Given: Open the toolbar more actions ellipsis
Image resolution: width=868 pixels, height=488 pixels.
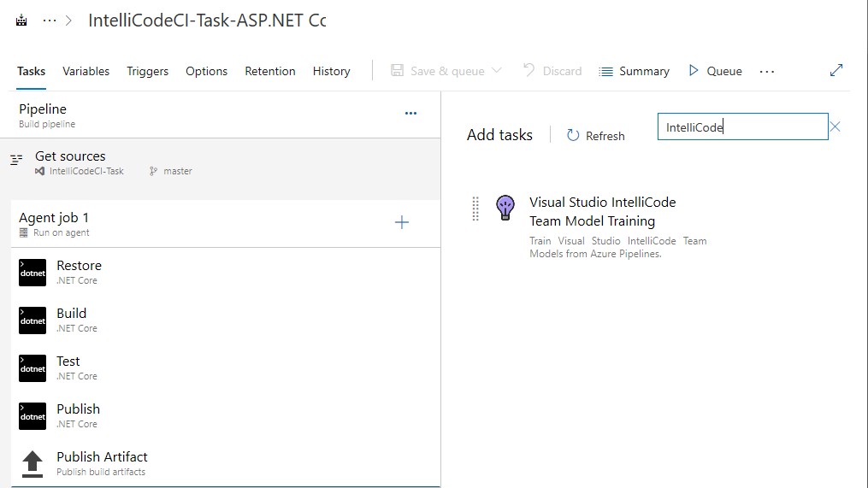Looking at the screenshot, I should coord(767,72).
